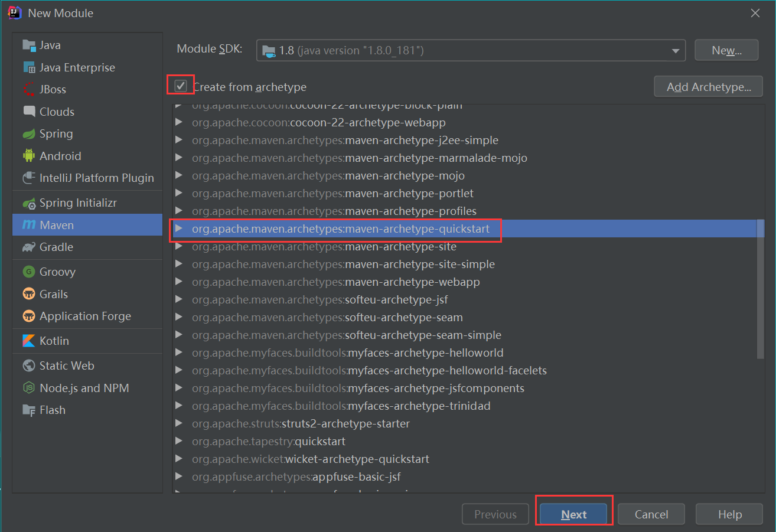This screenshot has width=776, height=532.
Task: Select softeu-archetype-seam row
Action: click(465, 317)
